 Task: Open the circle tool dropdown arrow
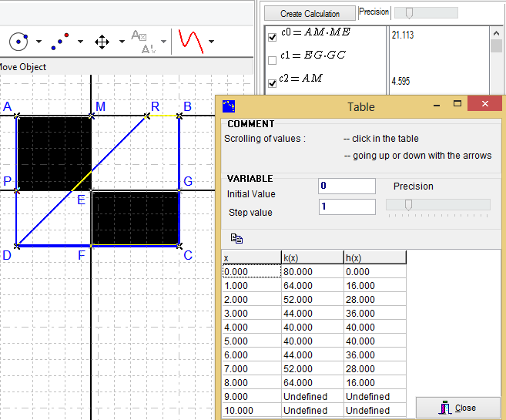click(x=39, y=42)
